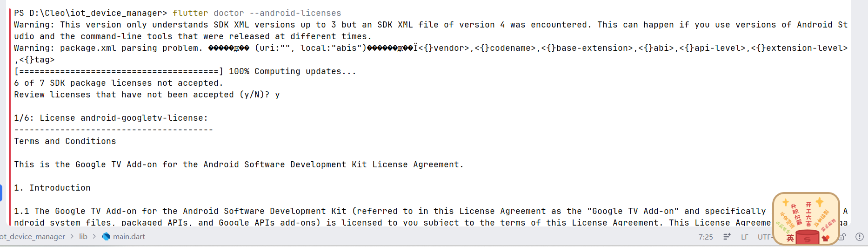Click the 7:25 cursor position indicator

point(706,237)
